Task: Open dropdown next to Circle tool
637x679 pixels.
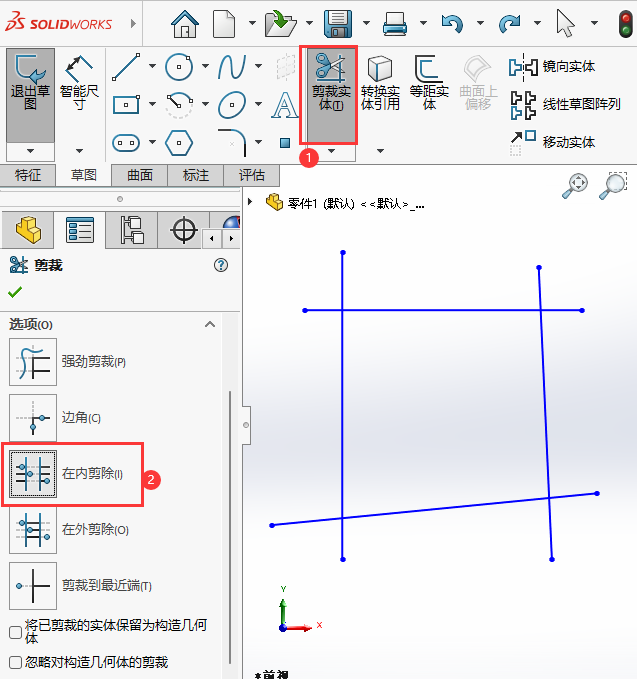Action: tap(205, 66)
